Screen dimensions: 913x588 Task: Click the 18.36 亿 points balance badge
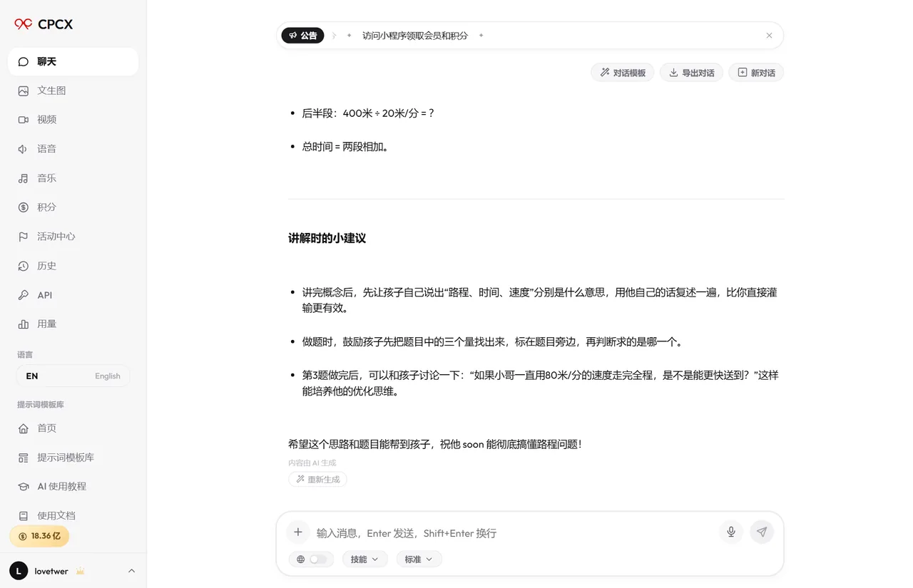(x=39, y=536)
